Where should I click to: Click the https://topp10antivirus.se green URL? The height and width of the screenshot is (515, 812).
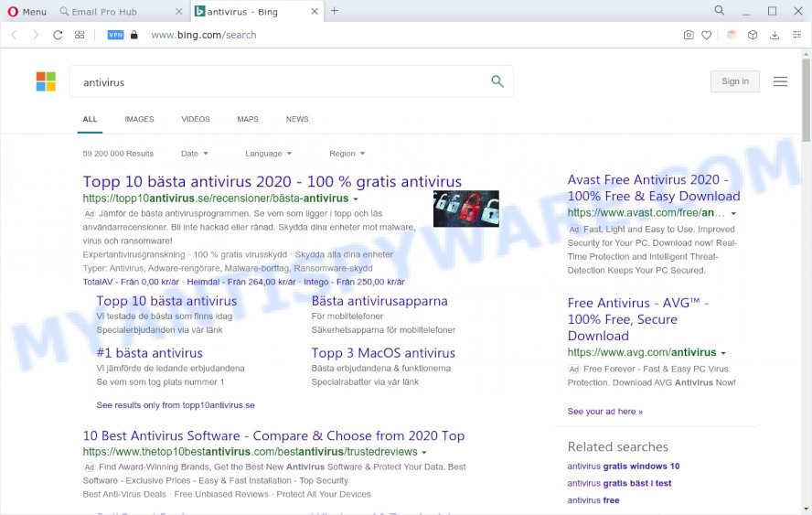pos(216,198)
